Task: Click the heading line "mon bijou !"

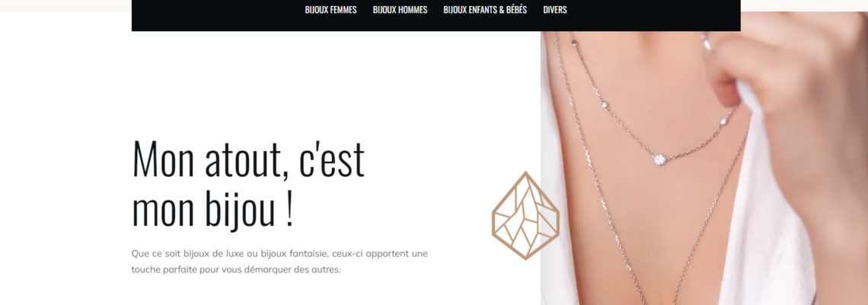Action: (212, 210)
